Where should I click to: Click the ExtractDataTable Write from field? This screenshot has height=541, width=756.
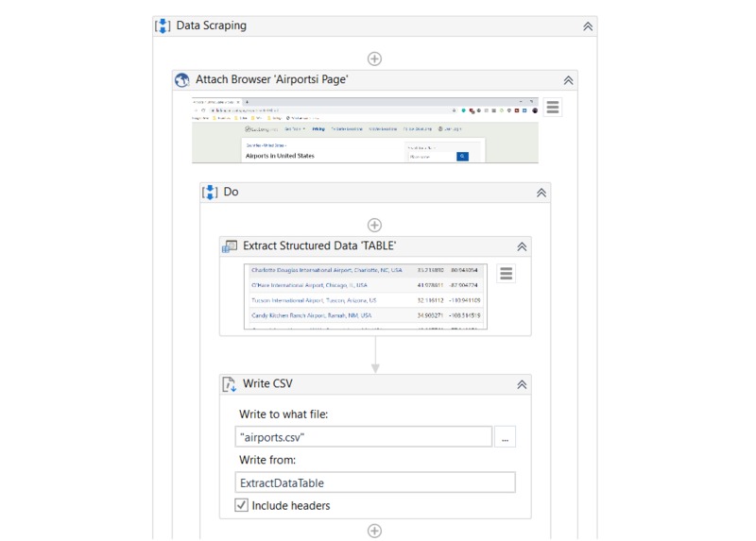pos(375,482)
